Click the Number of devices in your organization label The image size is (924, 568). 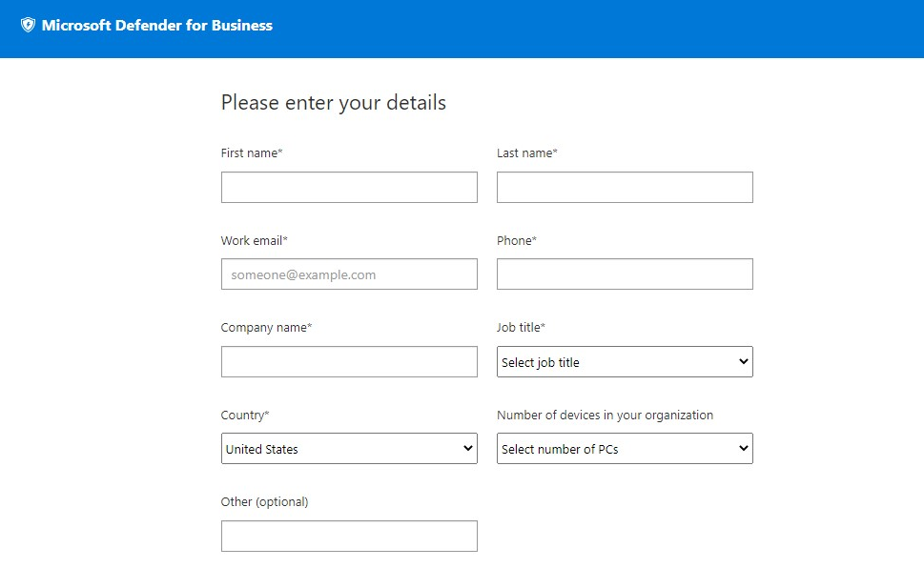coord(605,415)
